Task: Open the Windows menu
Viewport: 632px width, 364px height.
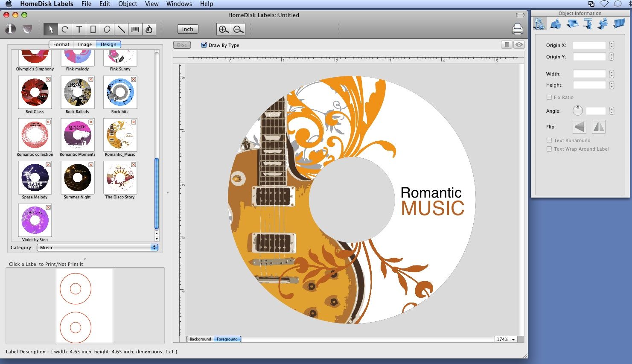Action: point(179,4)
